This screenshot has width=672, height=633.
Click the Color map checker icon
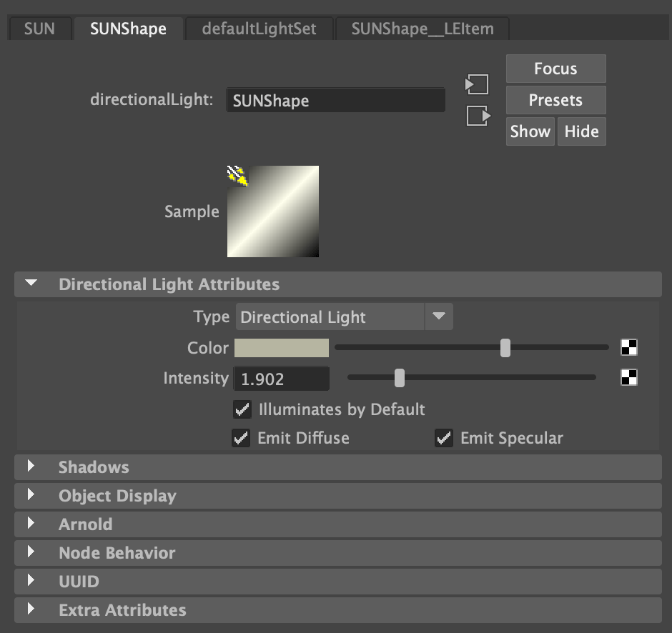(628, 348)
